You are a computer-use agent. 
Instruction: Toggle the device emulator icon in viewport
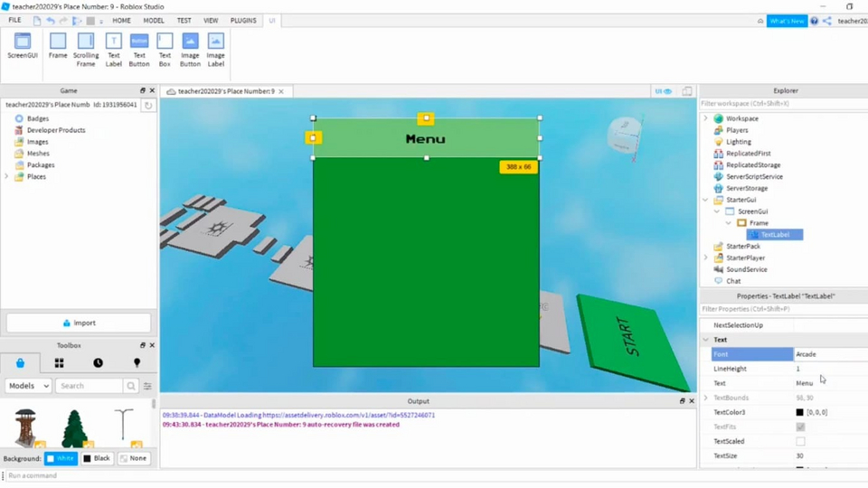[x=687, y=91]
